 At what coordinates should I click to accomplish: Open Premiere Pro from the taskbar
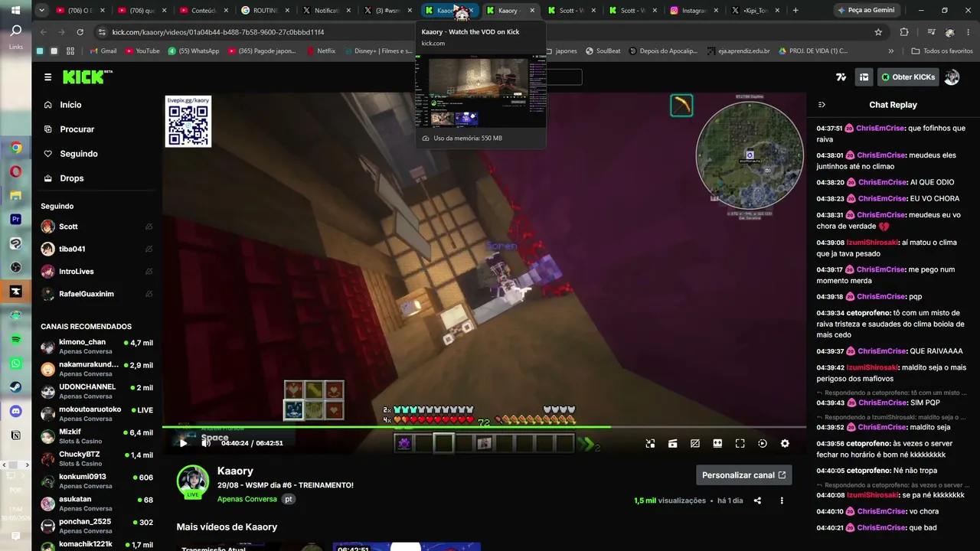pyautogui.click(x=15, y=219)
